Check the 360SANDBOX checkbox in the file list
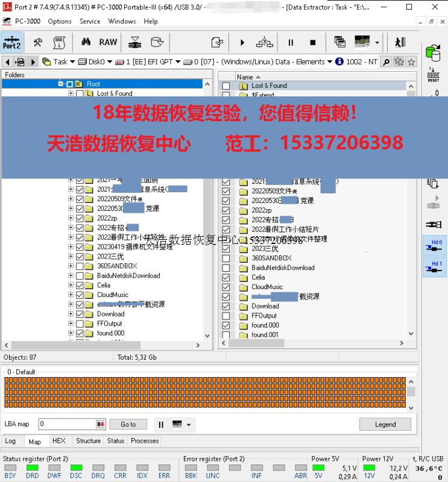 point(226,258)
